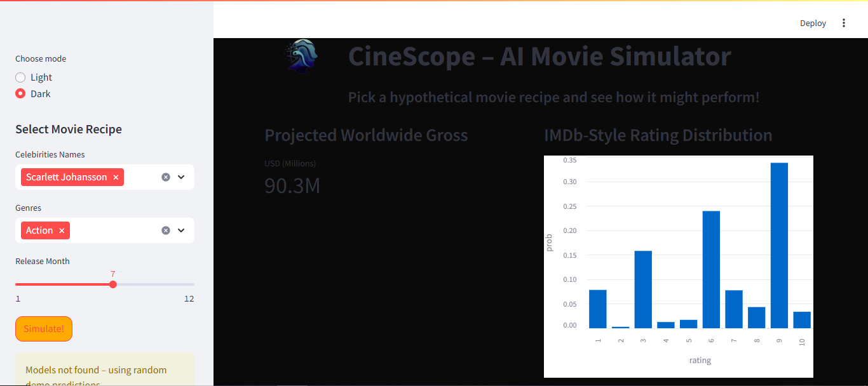Click the Deploy button

[813, 23]
